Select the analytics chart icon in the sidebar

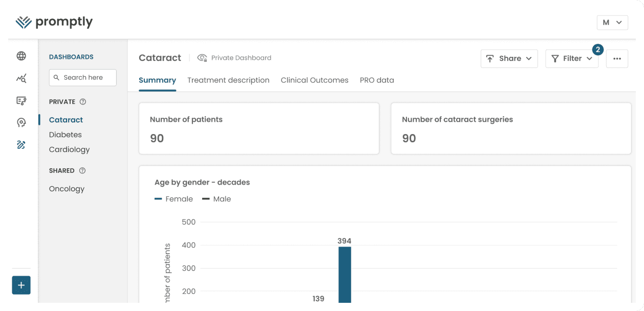tap(21, 78)
